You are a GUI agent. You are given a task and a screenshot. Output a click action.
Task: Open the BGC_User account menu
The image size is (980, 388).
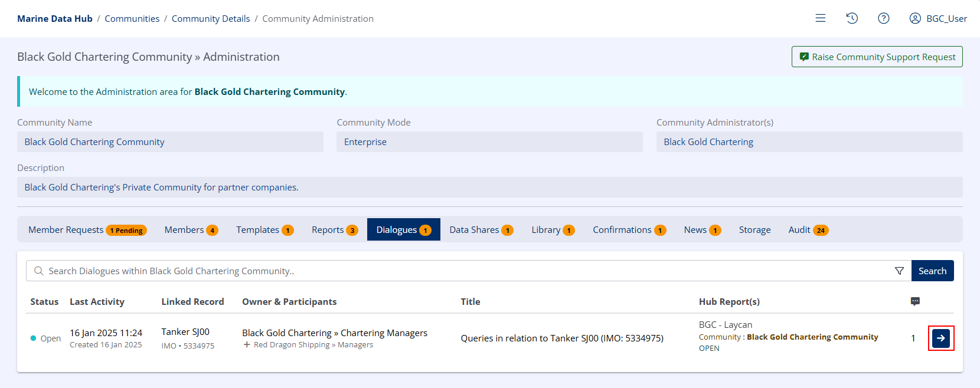point(938,18)
